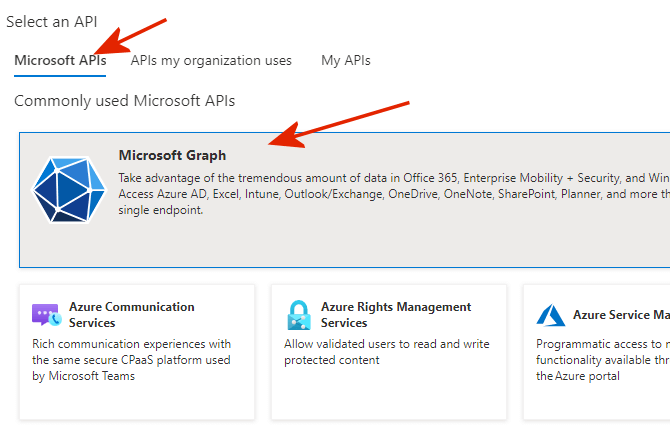
Task: Select the My APIs tab
Action: click(346, 61)
